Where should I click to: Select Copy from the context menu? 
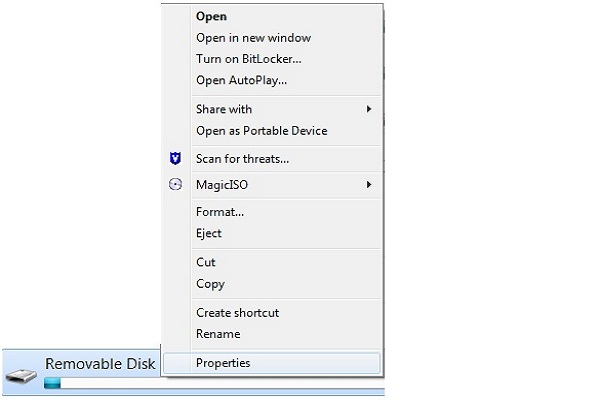210,284
